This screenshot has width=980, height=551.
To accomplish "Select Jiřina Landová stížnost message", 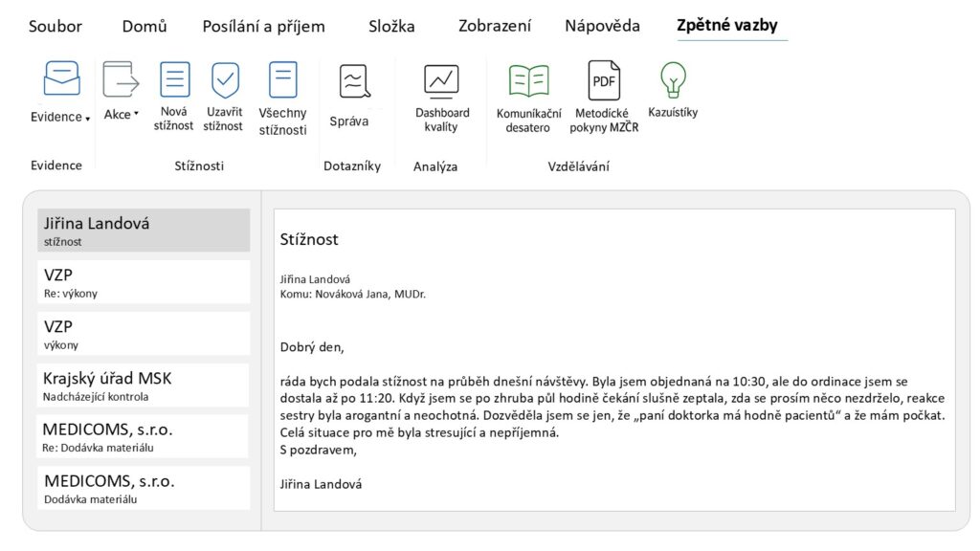I will pos(144,231).
